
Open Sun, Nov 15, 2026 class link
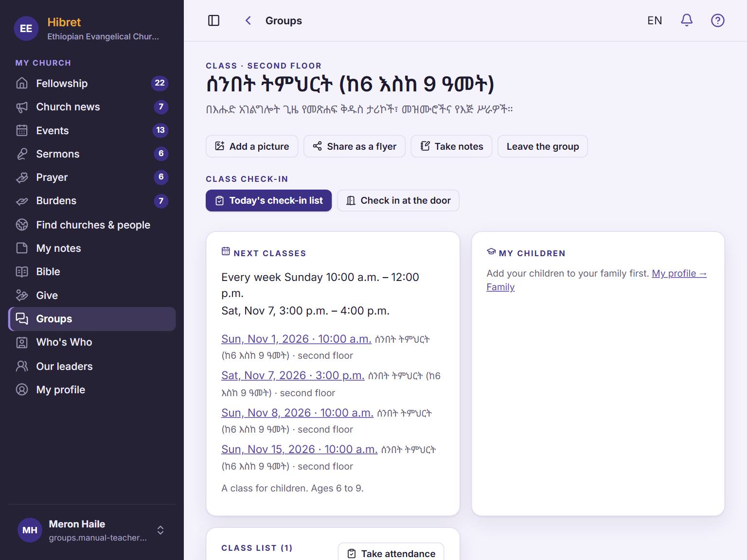299,449
